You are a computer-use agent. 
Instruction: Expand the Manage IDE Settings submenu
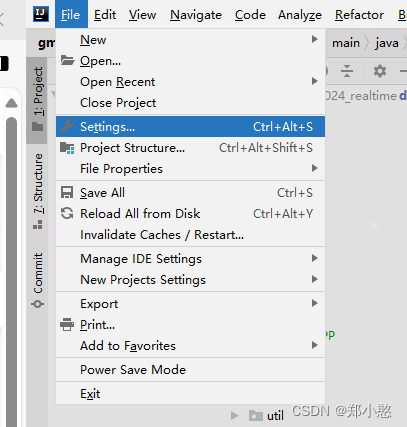click(x=190, y=259)
